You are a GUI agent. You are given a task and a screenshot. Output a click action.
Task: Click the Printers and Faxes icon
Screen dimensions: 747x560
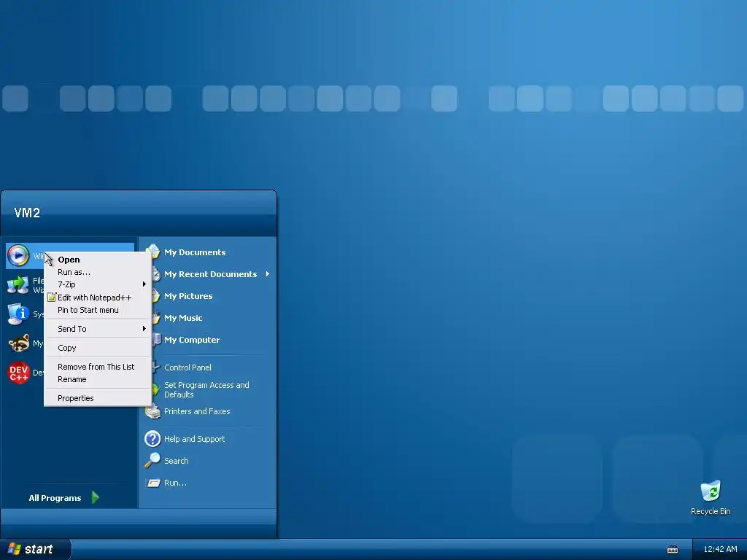coord(153,411)
